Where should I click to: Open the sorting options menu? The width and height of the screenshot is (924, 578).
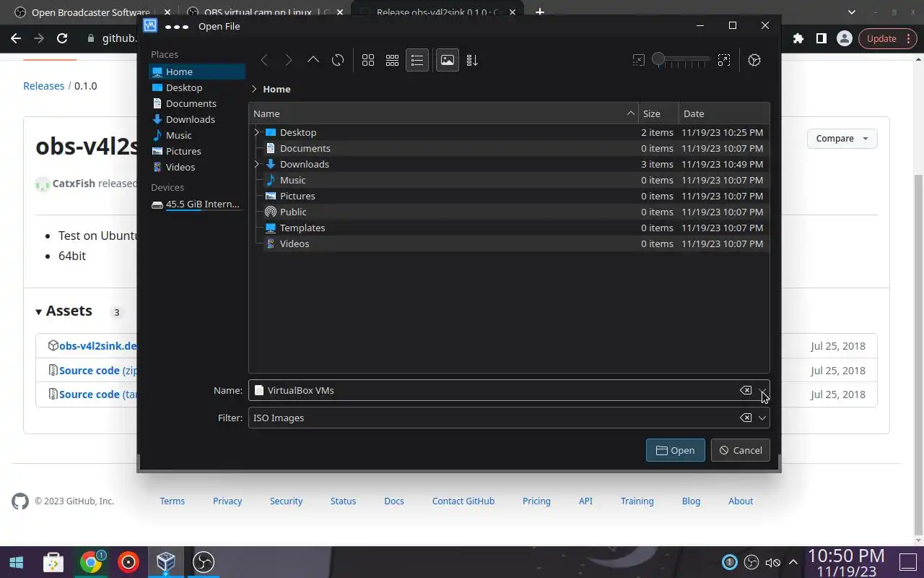(472, 61)
